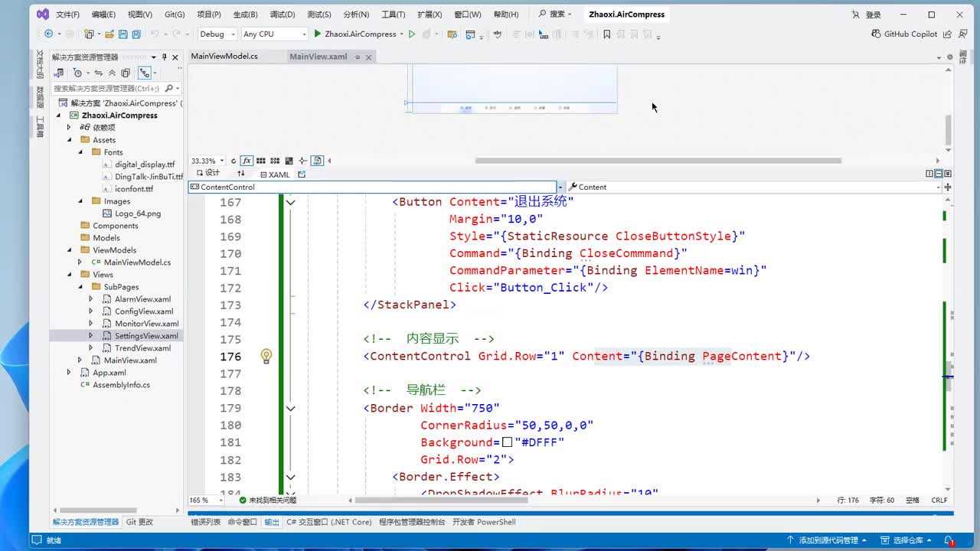Switch to MainViewModel.cs tab
This screenshot has height=551, width=980.
[x=224, y=57]
